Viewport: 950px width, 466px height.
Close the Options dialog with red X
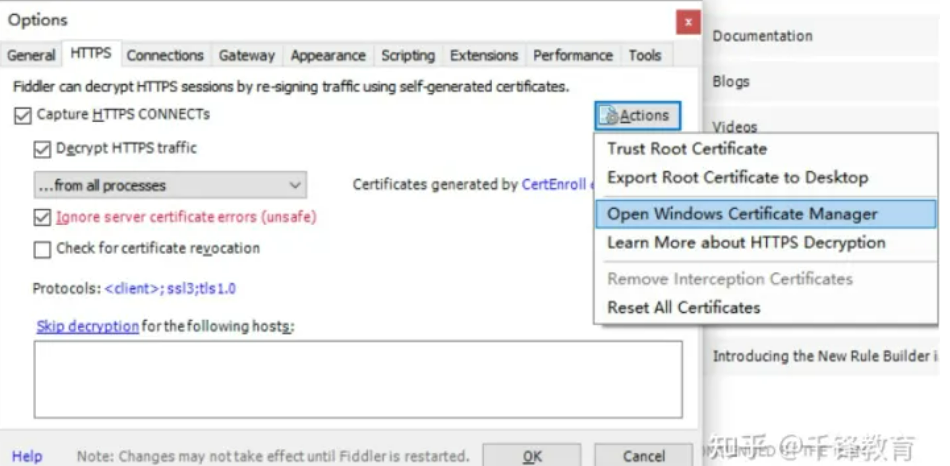tap(688, 22)
